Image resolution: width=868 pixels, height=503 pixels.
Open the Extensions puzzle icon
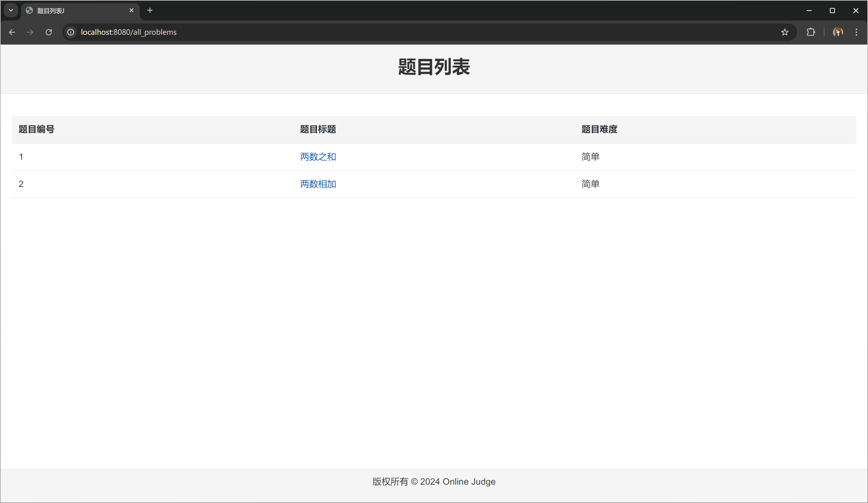click(x=810, y=32)
